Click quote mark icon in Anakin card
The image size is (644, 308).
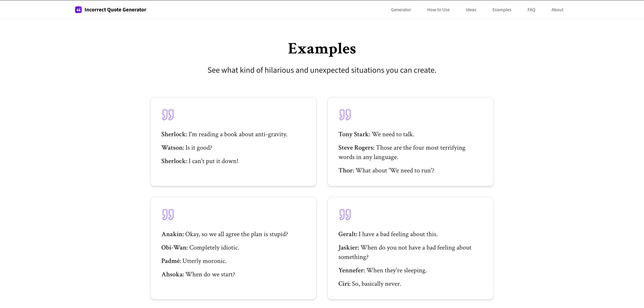click(x=168, y=214)
